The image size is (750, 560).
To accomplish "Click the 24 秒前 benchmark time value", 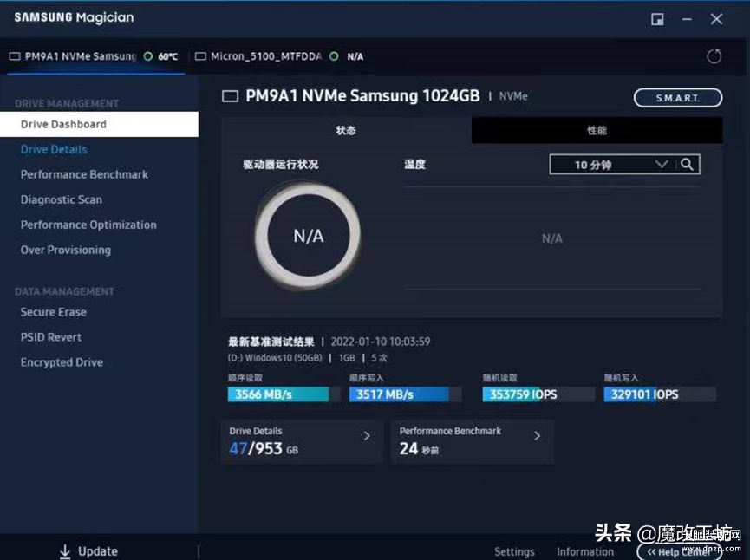I will tap(419, 448).
